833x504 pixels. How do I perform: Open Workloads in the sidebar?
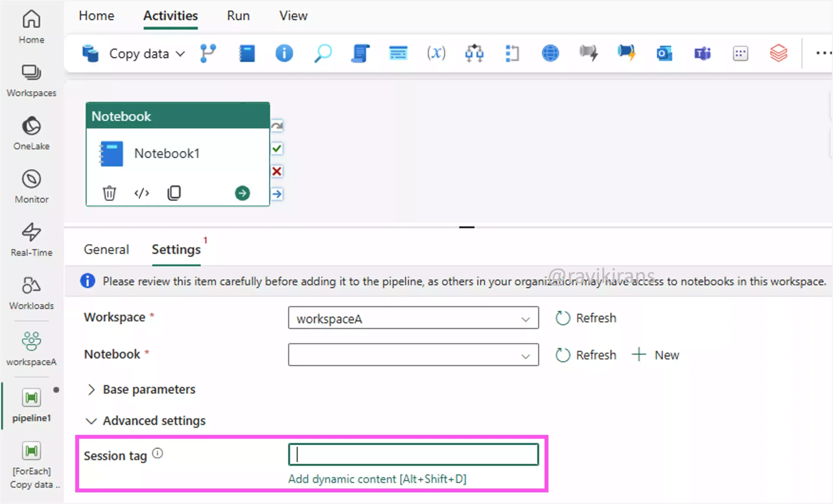(32, 293)
